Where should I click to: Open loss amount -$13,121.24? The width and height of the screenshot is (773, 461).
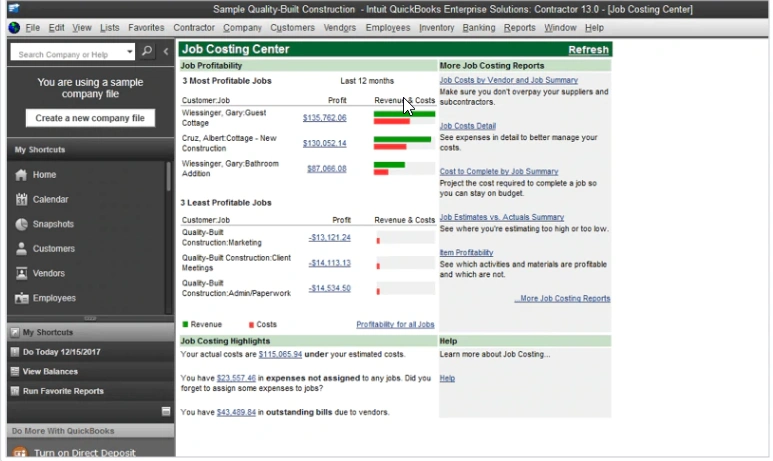click(x=329, y=238)
